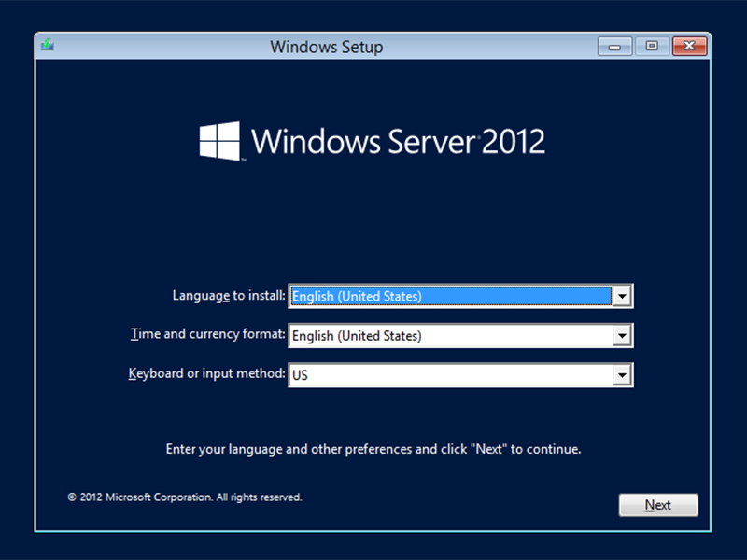The image size is (747, 560).
Task: Click the "Time and currency format:" label
Action: pos(207,334)
